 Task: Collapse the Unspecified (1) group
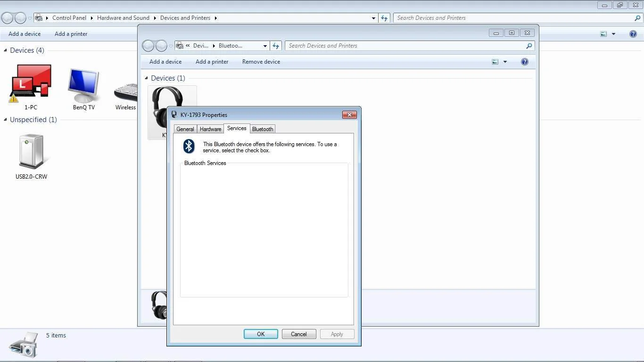pyautogui.click(x=6, y=120)
